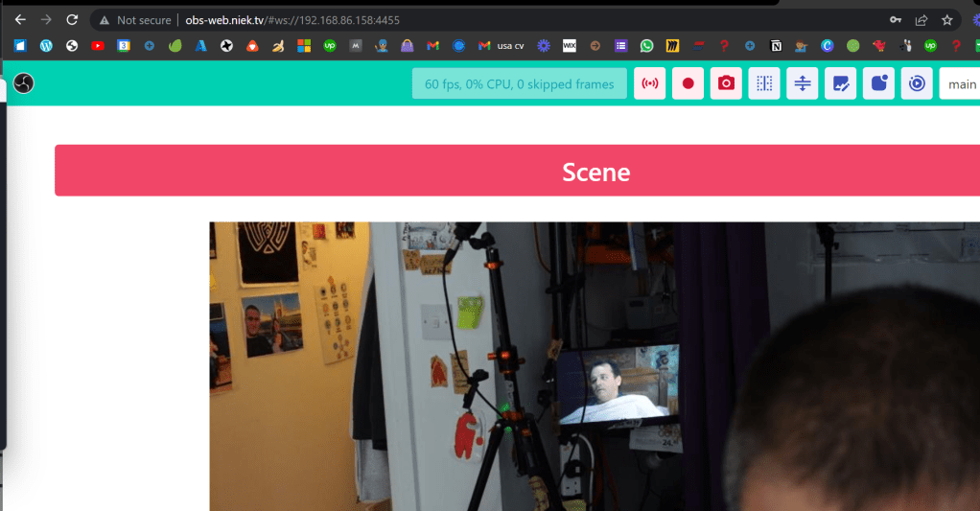Image resolution: width=980 pixels, height=511 pixels.
Task: Open the globe bookmark icon
Action: 72,46
